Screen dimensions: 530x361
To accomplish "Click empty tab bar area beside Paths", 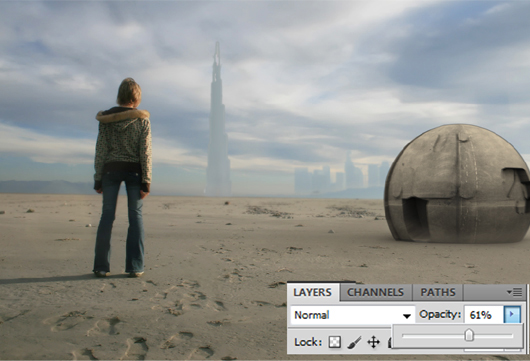I will click(x=484, y=292).
